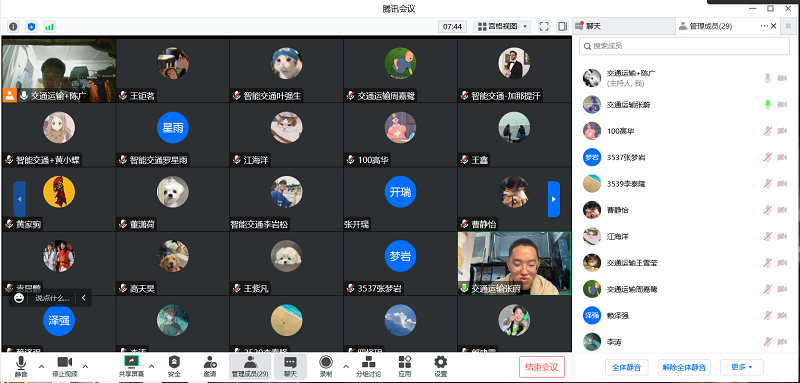The height and width of the screenshot is (383, 800).
Task: Open hamburger menu at panel top right
Action: (789, 26)
